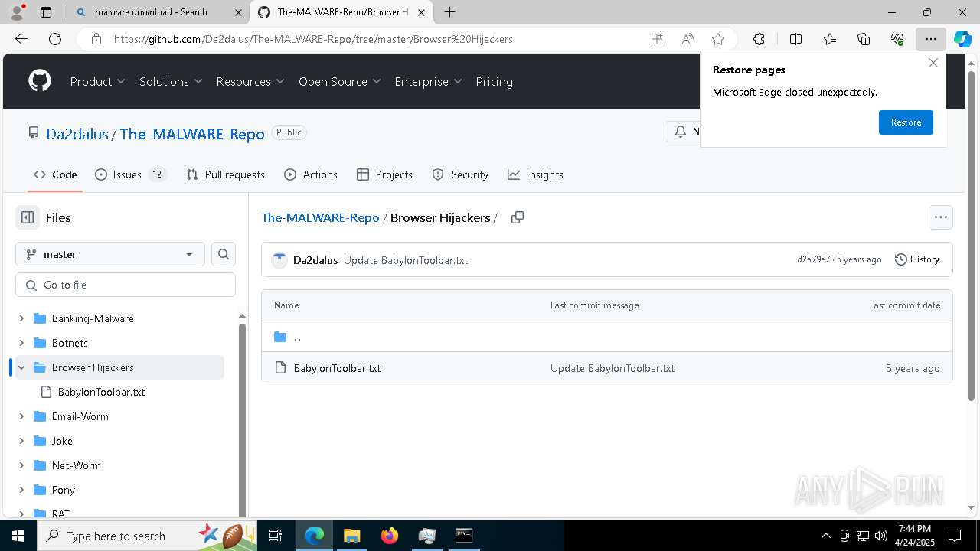Open the GitHub home logo

pos(40,81)
